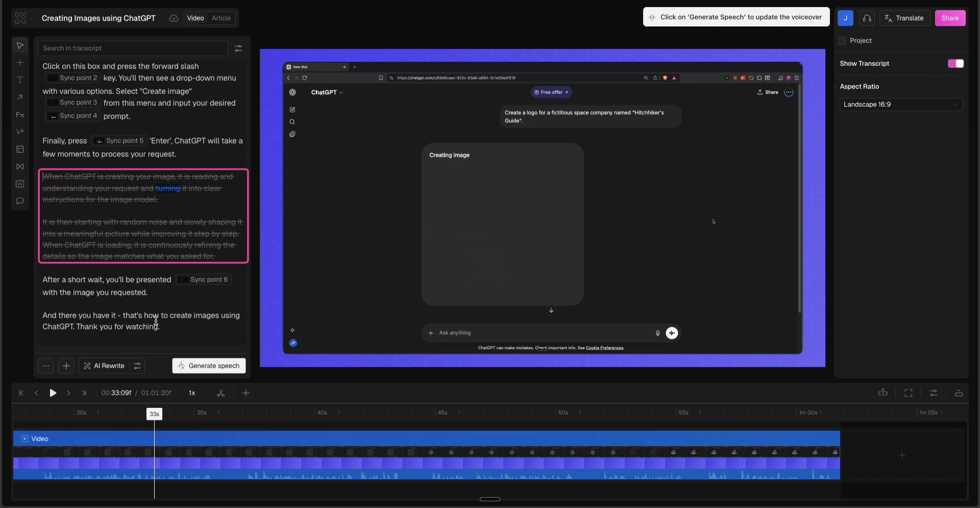Click the pink Share button
The image size is (980, 508).
(950, 18)
